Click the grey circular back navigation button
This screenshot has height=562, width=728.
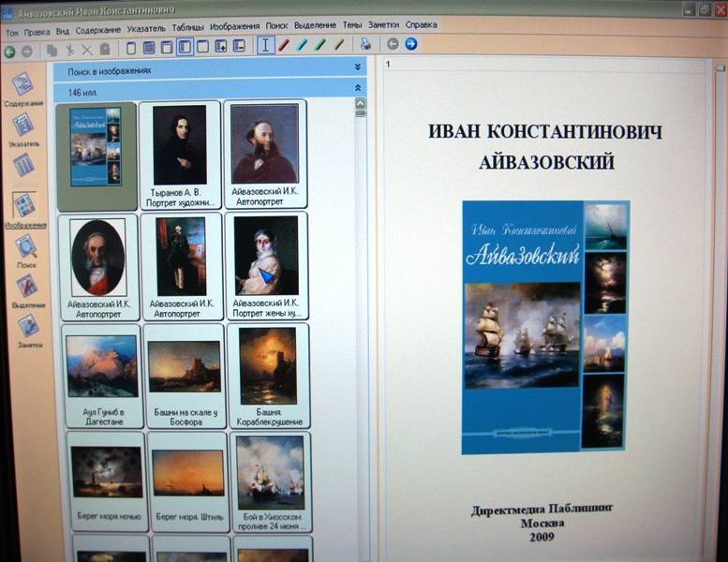(393, 44)
